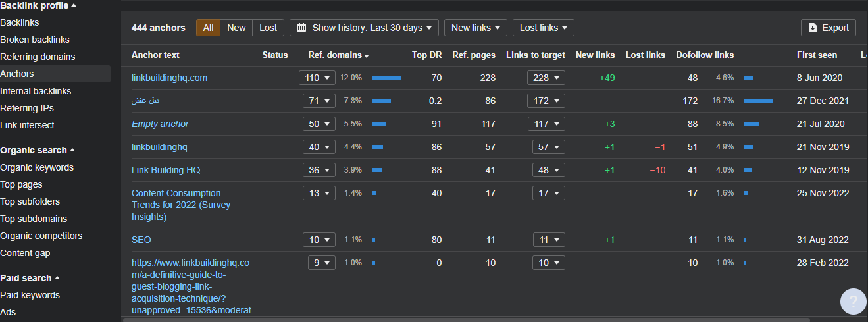868x322 pixels.
Task: Open Show history: Last 30 days dropdown
Action: pos(364,28)
